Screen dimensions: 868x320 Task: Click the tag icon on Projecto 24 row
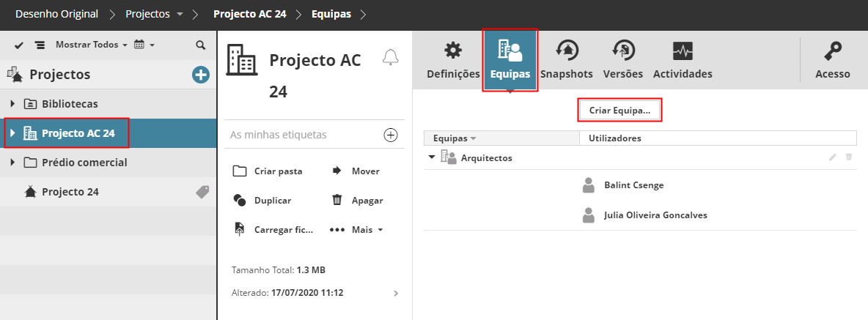[x=202, y=192]
